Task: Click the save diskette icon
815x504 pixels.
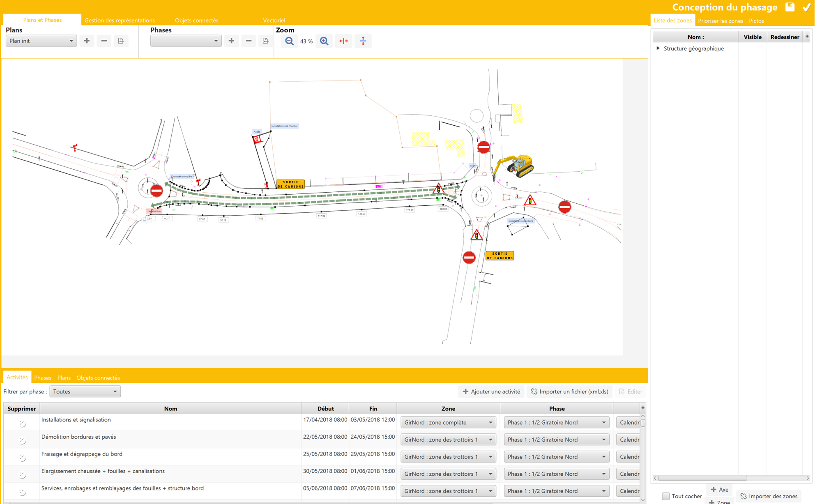Action: click(x=790, y=7)
